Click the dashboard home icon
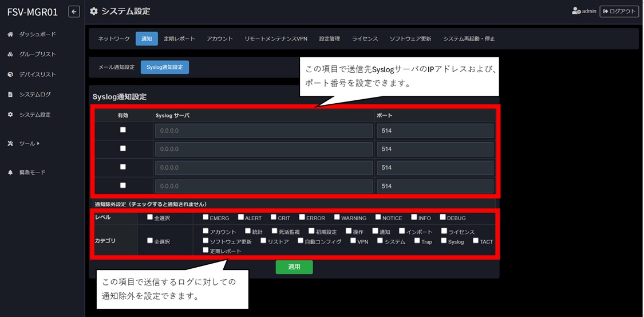 click(x=11, y=34)
